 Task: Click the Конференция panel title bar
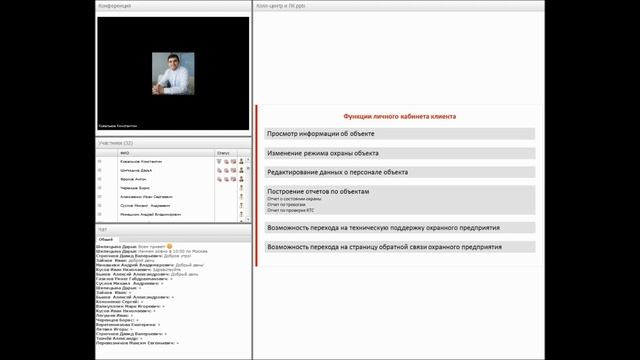173,6
